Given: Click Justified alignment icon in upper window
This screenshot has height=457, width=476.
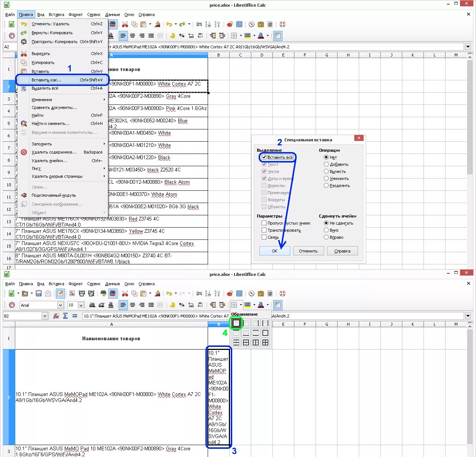Looking at the screenshot, I should tap(151, 36).
